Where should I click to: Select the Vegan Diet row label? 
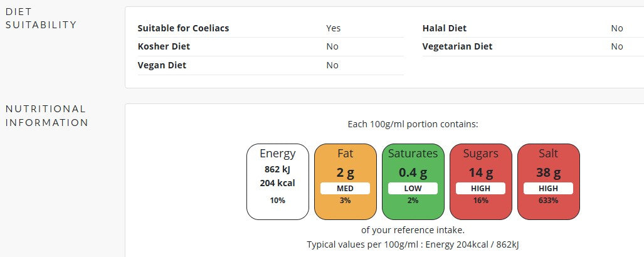pyautogui.click(x=162, y=65)
